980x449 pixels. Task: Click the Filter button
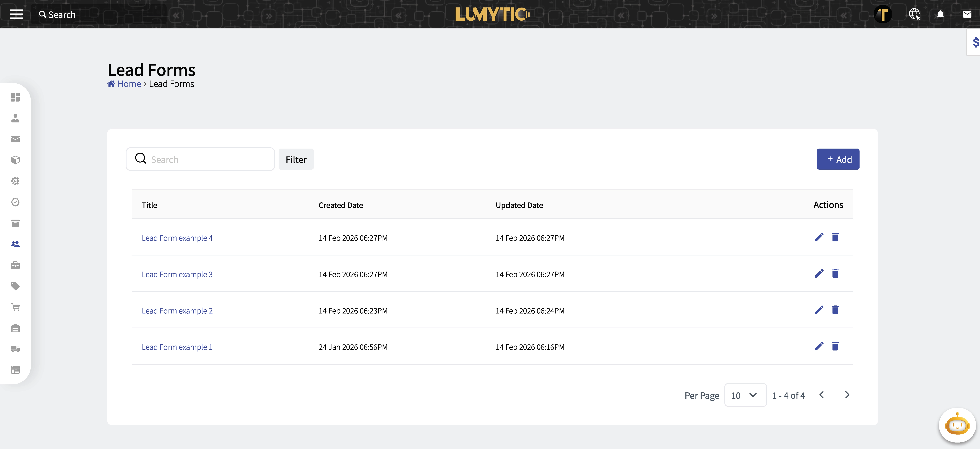296,159
